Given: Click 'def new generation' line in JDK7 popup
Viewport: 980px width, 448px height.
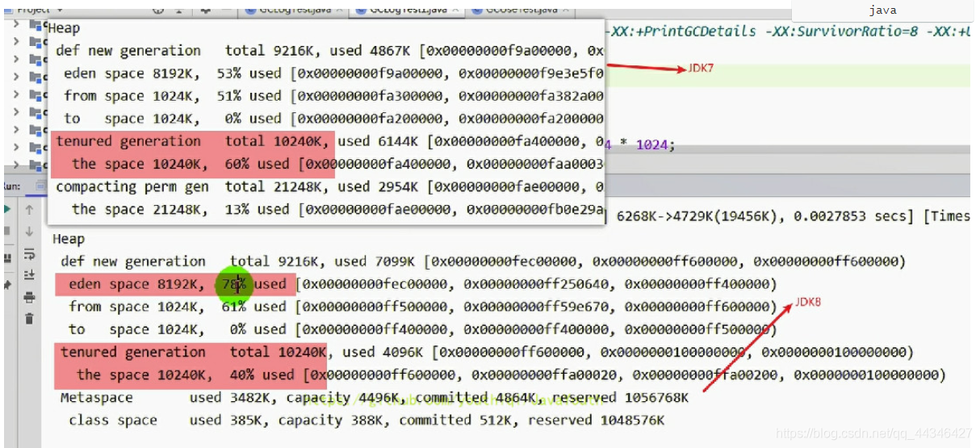Looking at the screenshot, I should click(x=329, y=50).
